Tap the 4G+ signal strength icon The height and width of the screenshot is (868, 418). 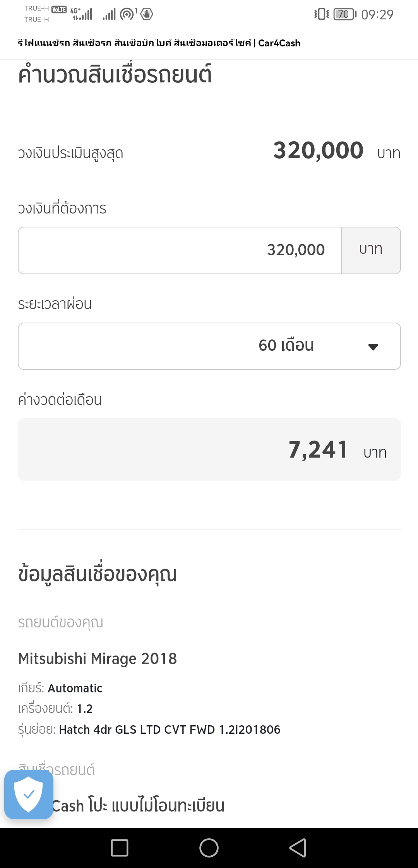point(82,14)
